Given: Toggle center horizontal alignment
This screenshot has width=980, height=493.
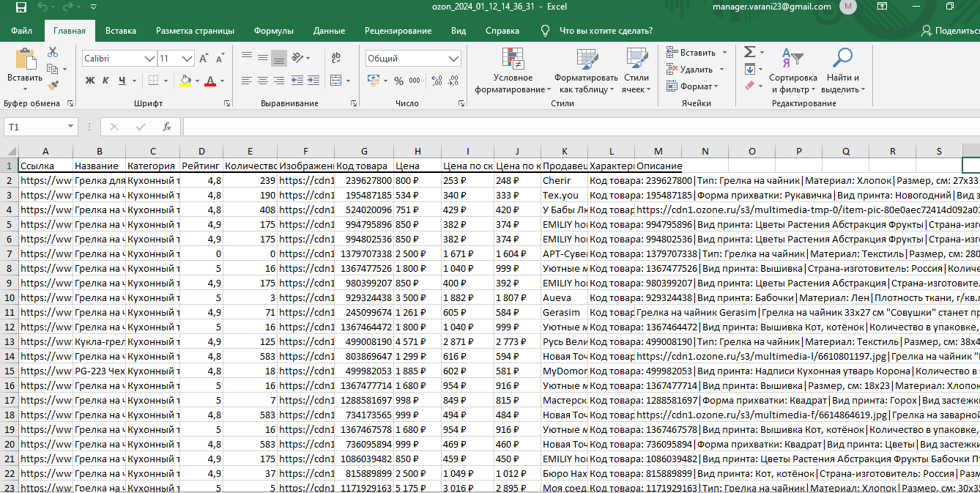Looking at the screenshot, I should (261, 81).
